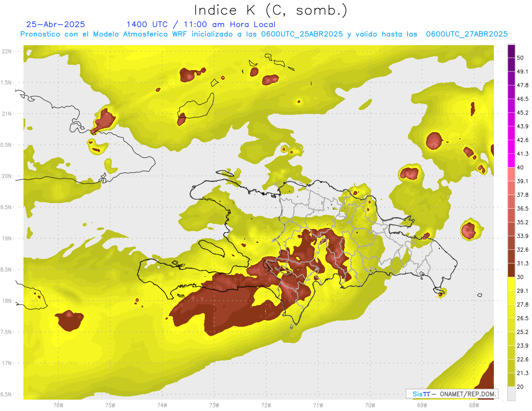
Task: Click the '20N' latitude axis label
Action: coord(7,176)
